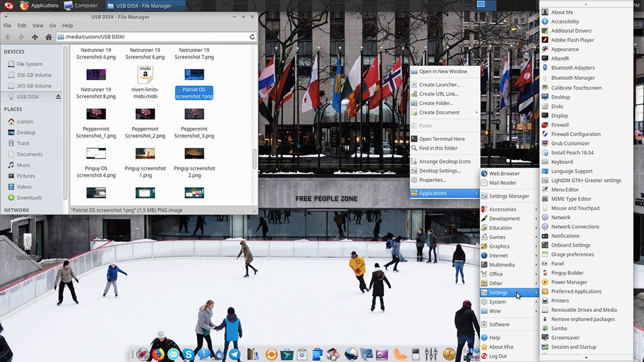Open Software entry in menu
This screenshot has height=362, width=644.
tap(509, 324)
